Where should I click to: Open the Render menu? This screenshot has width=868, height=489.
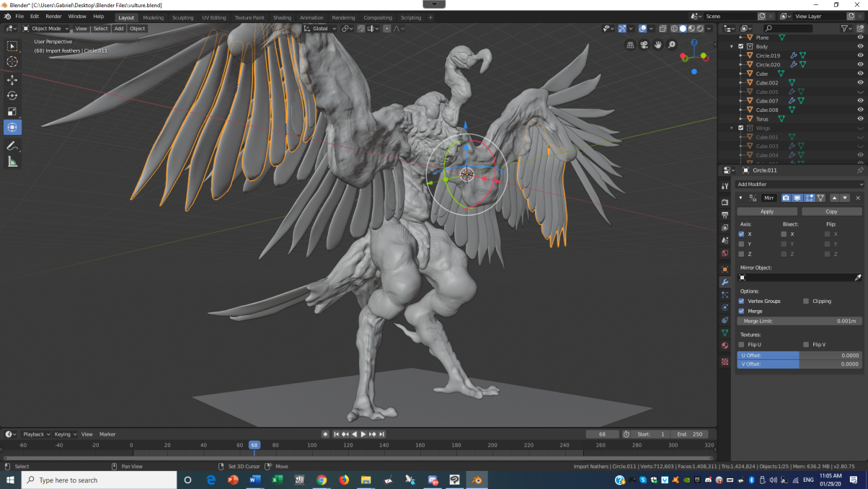click(x=53, y=16)
